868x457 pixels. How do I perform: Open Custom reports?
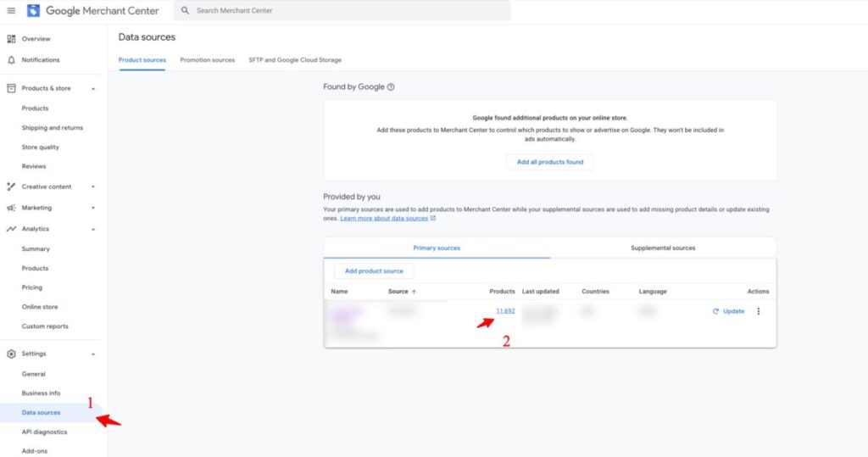pyautogui.click(x=45, y=326)
